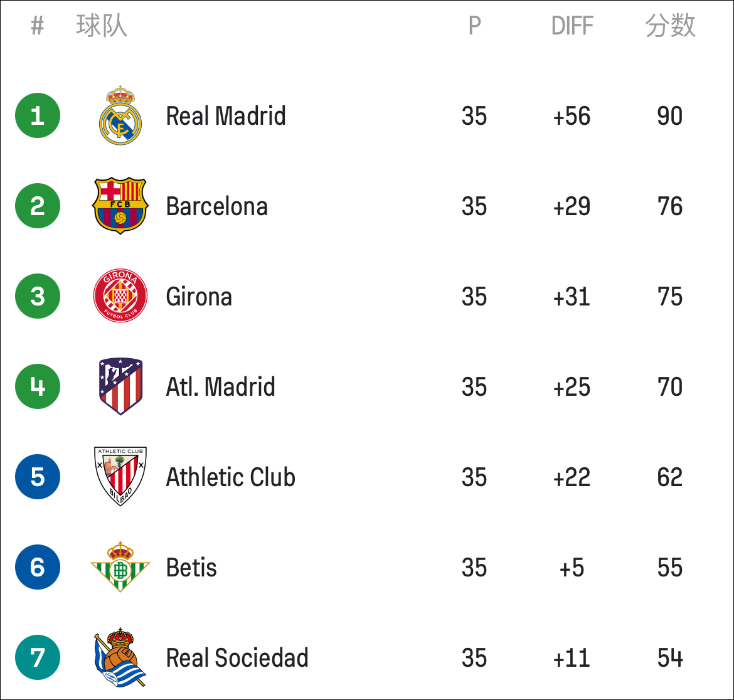Viewport: 734px width, 700px height.
Task: Select the Girona club badge
Action: click(120, 295)
